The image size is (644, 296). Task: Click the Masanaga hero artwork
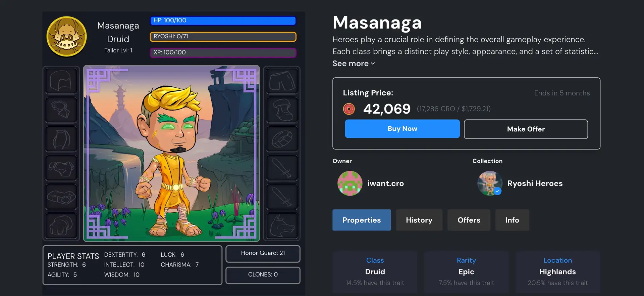click(171, 153)
